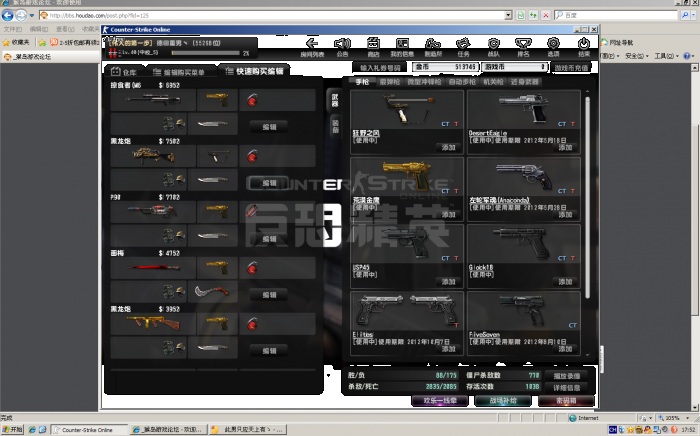
Task: Open the 安全 safety dropdown in IE toolbar
Action: tap(636, 56)
